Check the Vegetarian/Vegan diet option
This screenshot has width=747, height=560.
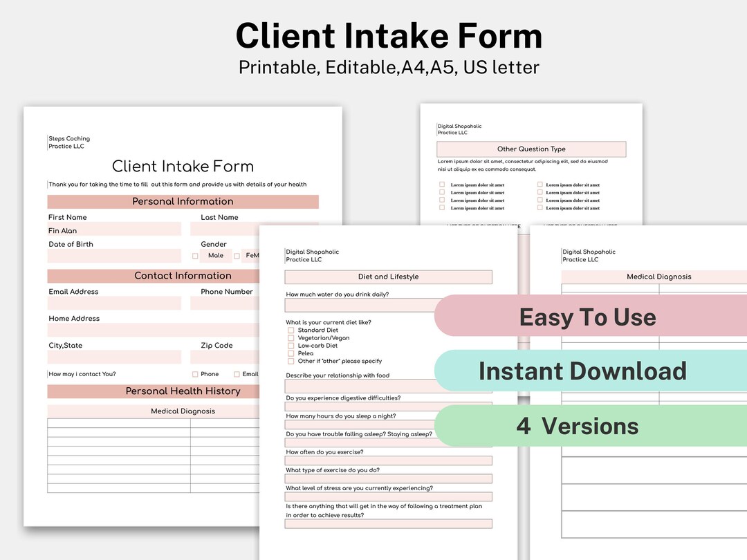tap(291, 338)
